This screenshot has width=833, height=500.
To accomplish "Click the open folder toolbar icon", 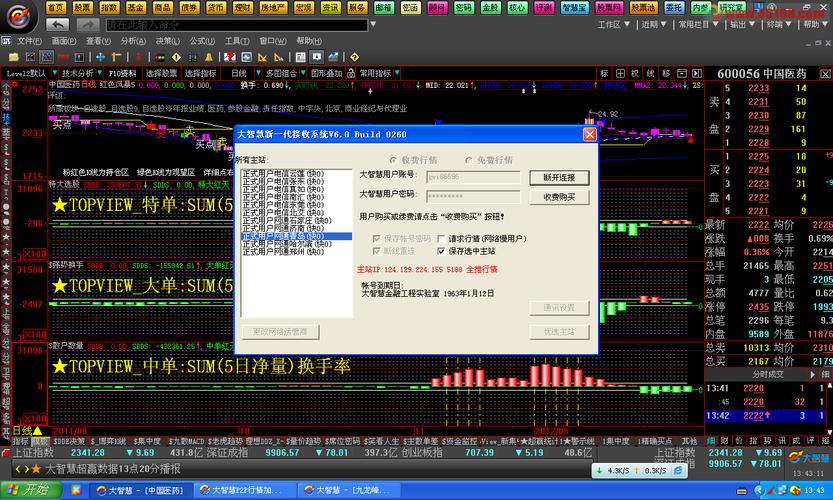I will [x=14, y=57].
